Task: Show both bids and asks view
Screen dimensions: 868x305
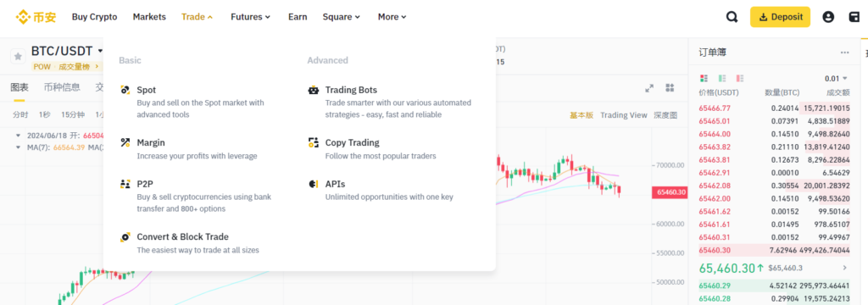Action: [704, 78]
